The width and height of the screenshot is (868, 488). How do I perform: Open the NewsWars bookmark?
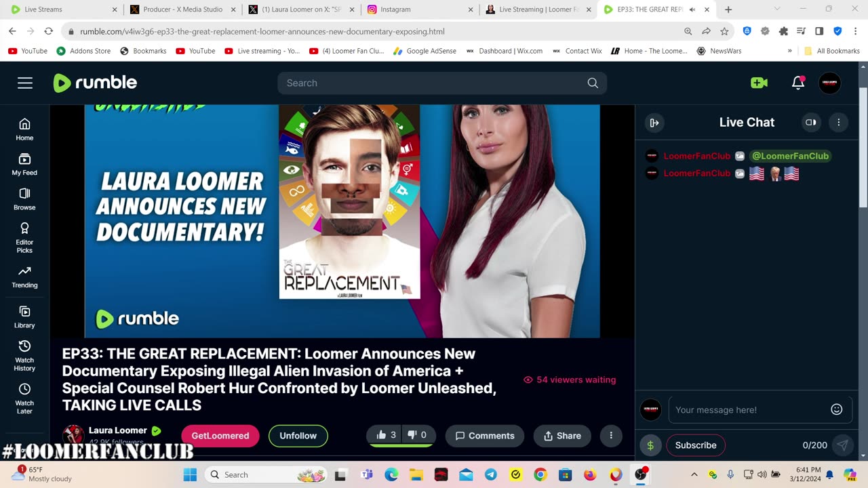click(719, 51)
